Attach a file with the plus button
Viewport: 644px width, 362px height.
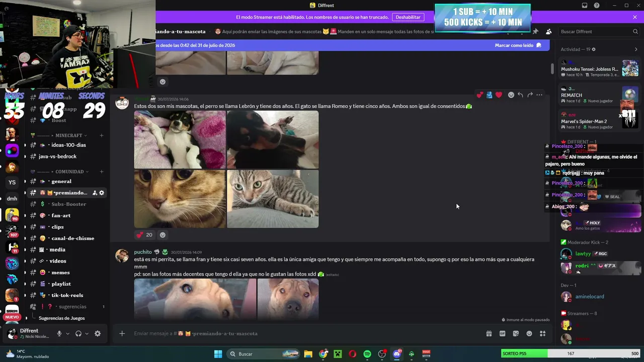click(122, 333)
